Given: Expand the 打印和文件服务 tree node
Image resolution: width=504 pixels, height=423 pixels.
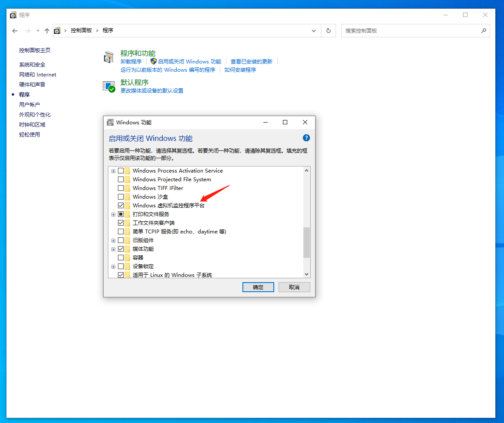Looking at the screenshot, I should pyautogui.click(x=114, y=214).
